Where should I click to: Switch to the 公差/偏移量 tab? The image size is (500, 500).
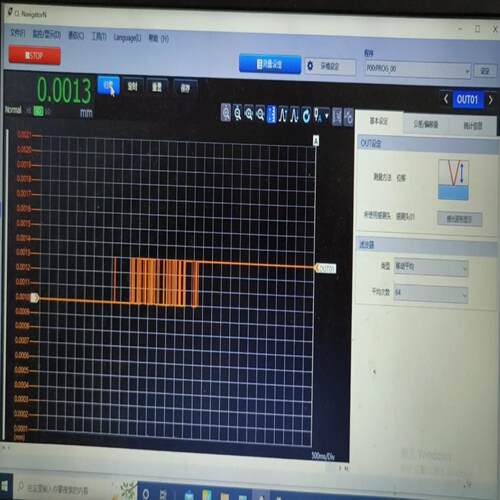coord(426,124)
